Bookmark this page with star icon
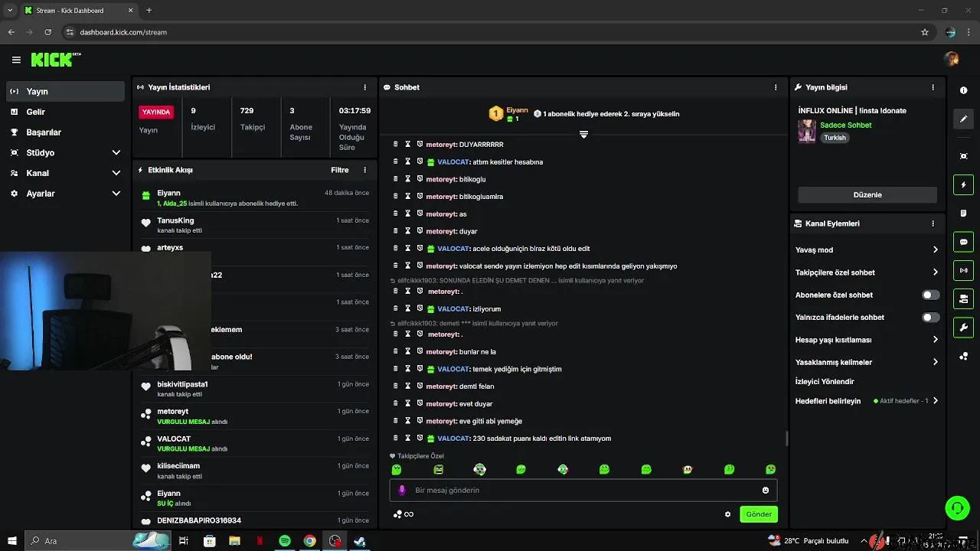This screenshot has width=980, height=551. tap(925, 32)
